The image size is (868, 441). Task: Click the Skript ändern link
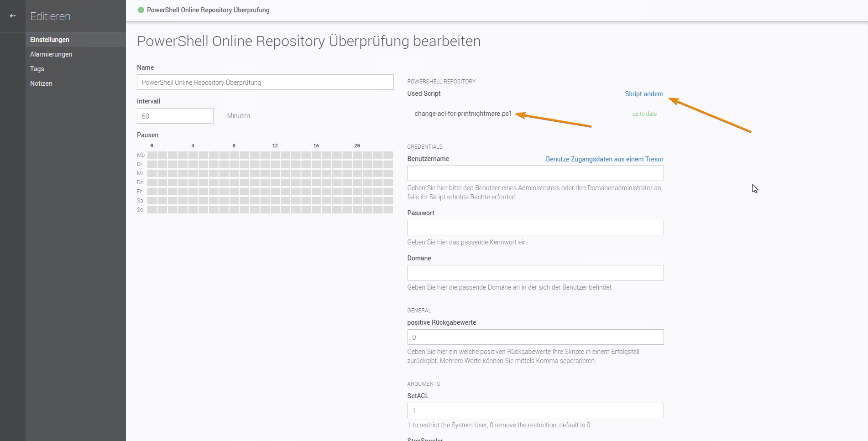tap(644, 94)
